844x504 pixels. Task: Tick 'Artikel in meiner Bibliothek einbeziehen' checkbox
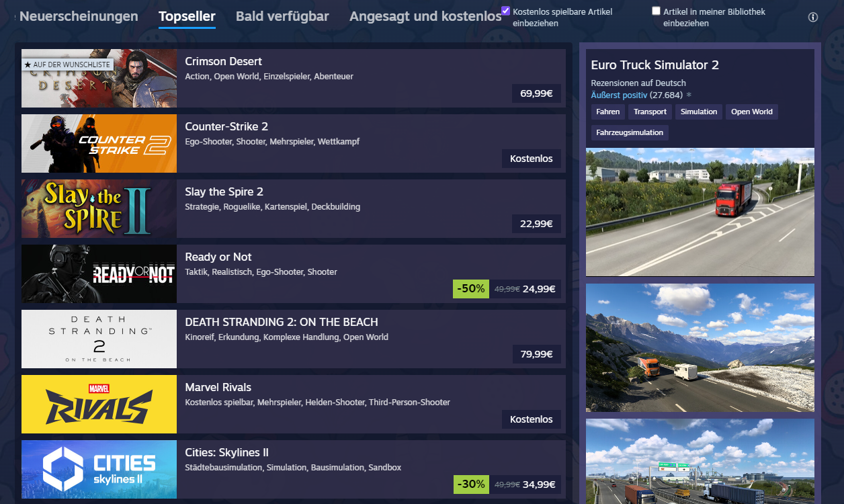point(656,11)
